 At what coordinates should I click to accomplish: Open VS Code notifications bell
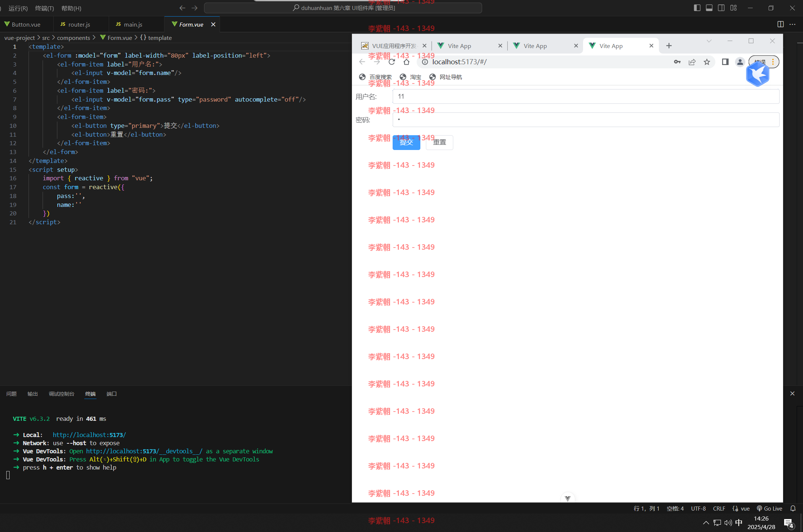793,508
